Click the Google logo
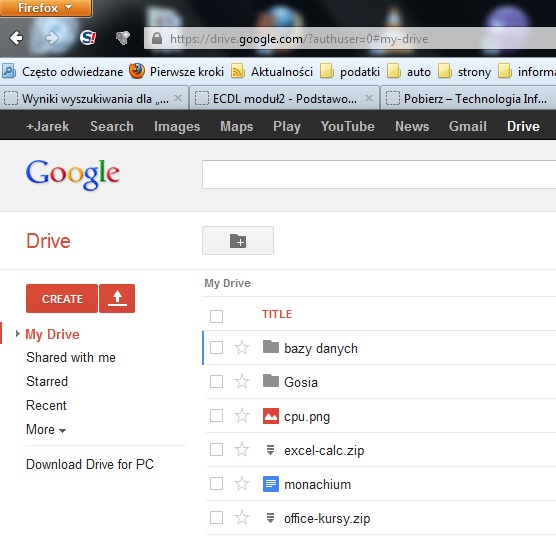 point(73,175)
